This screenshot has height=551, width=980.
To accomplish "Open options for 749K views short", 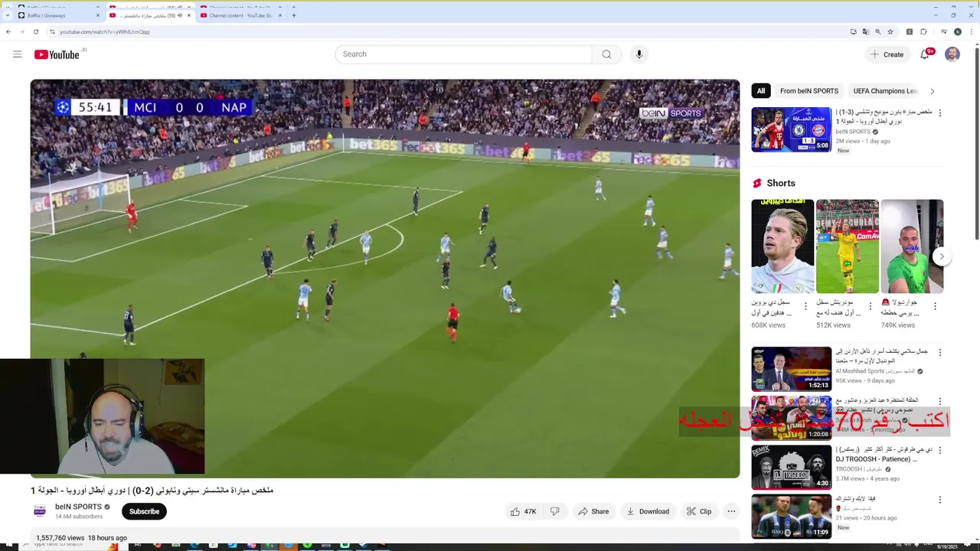I will click(935, 306).
